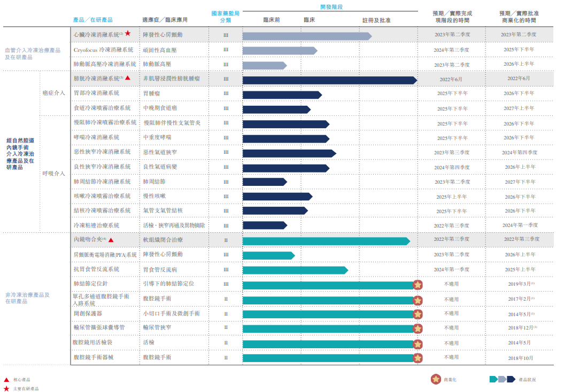Click indication 小切口手術及微創手術
Image resolution: width=564 pixels, height=392 pixels.
click(171, 313)
